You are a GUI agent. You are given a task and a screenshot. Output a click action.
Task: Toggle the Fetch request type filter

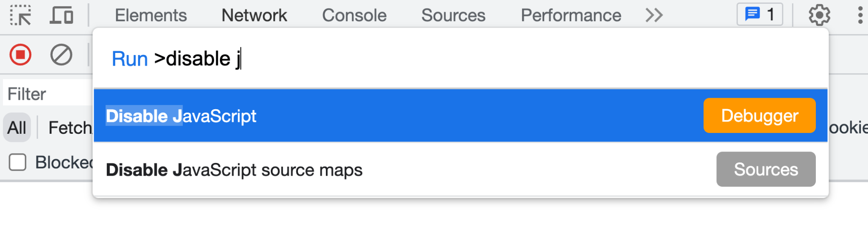tap(69, 127)
